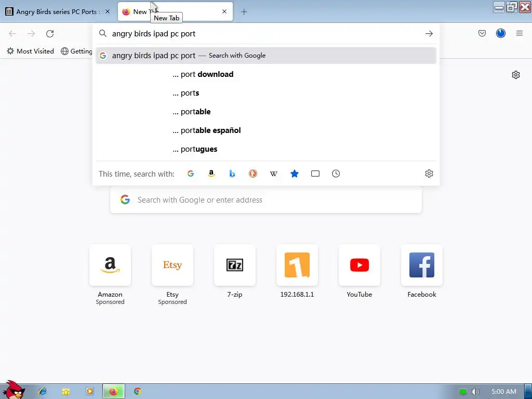The width and height of the screenshot is (532, 399).
Task: Switch to Angry Birds series PC Ports tab
Action: [58, 11]
